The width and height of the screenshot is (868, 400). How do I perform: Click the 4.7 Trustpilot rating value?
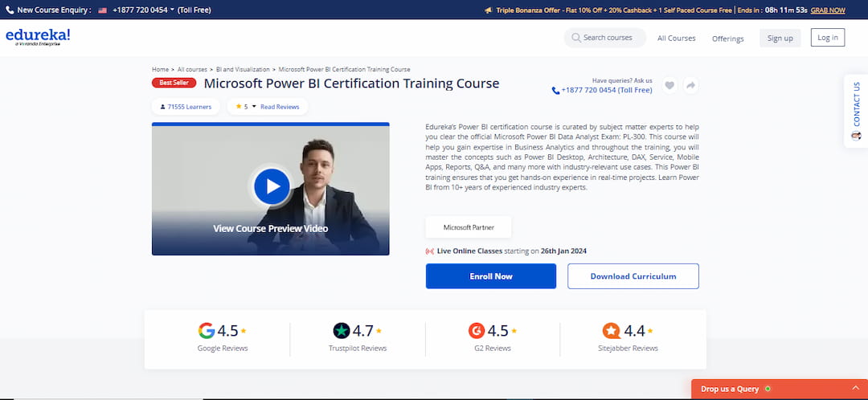point(363,331)
